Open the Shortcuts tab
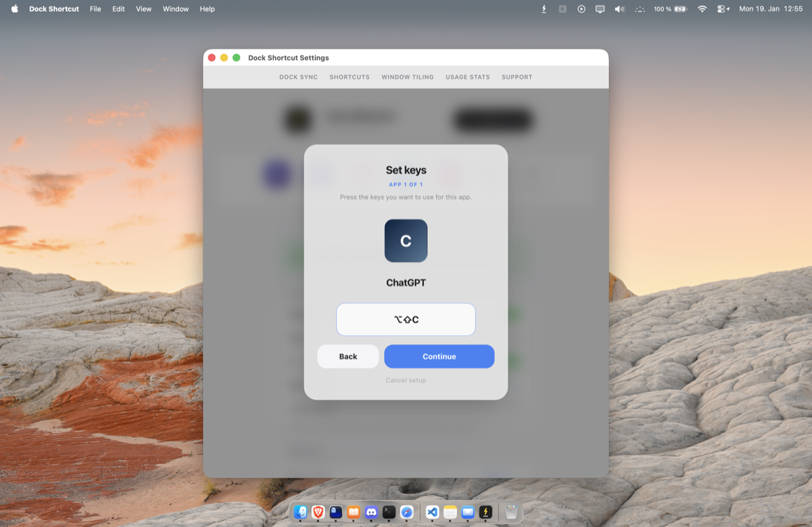Screen dimensions: 812x527 click(x=350, y=77)
